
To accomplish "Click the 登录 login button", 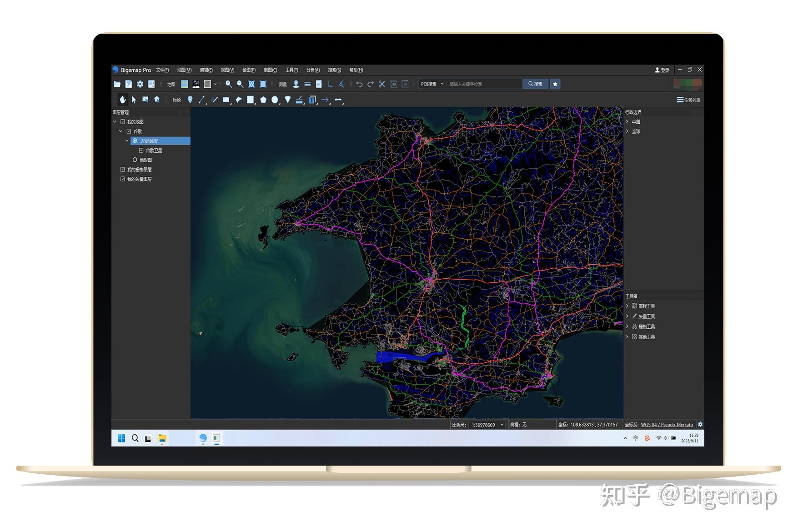I will pyautogui.click(x=662, y=70).
